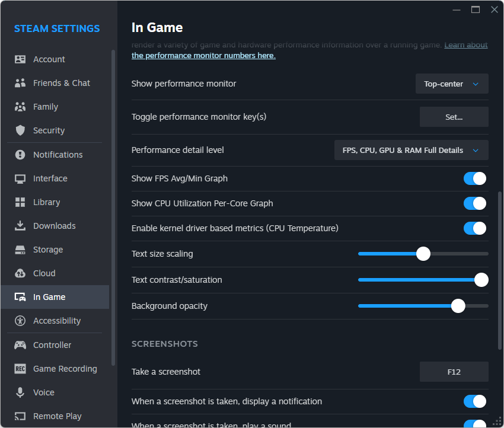
Task: Click the main settings vertical scrollbar
Action: (x=499, y=270)
